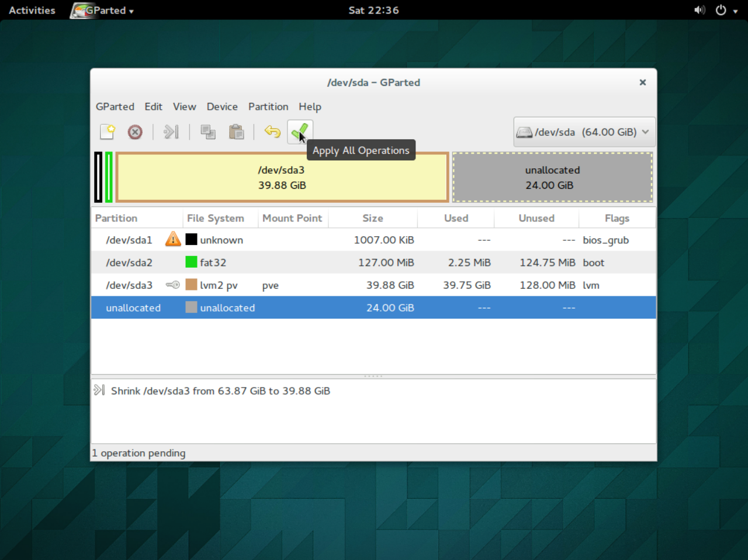
Task: Open the Partition menu
Action: tap(268, 106)
